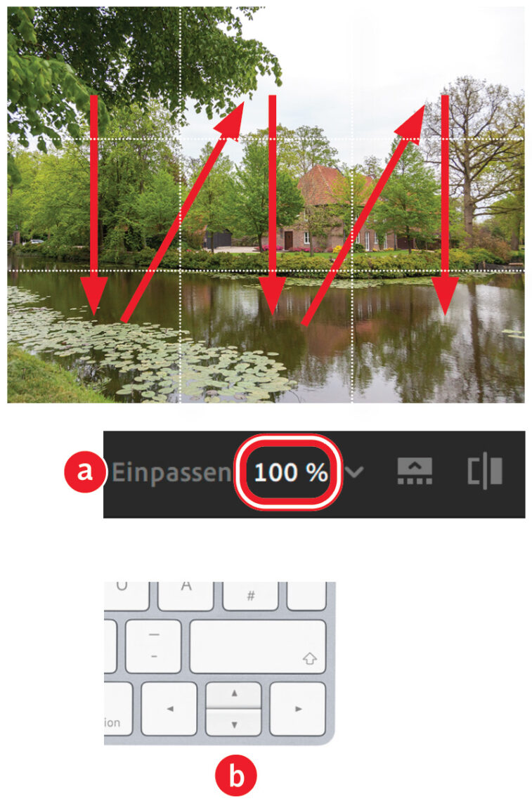Open the zoom level dropdown chevron
The width and height of the screenshot is (532, 801).
pos(354,472)
